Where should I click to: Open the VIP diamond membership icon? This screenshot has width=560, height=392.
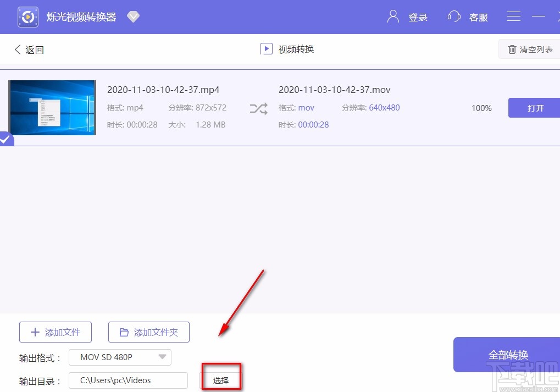[133, 16]
